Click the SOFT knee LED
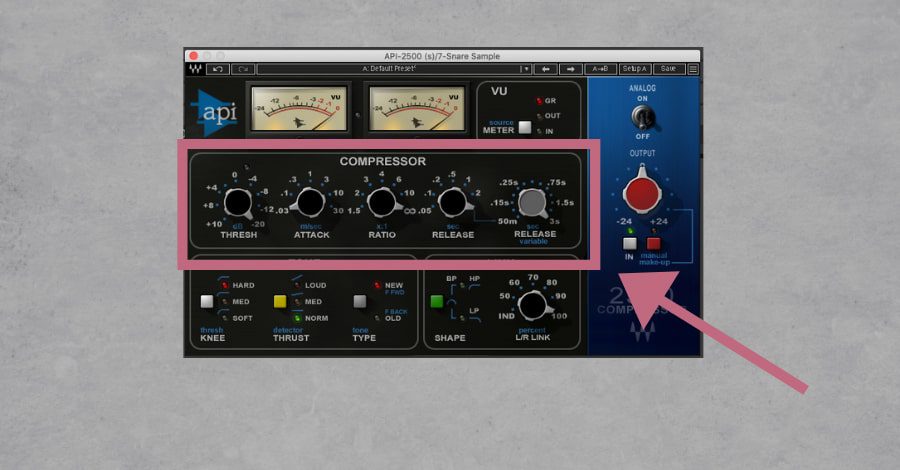This screenshot has width=900, height=470. point(225,318)
